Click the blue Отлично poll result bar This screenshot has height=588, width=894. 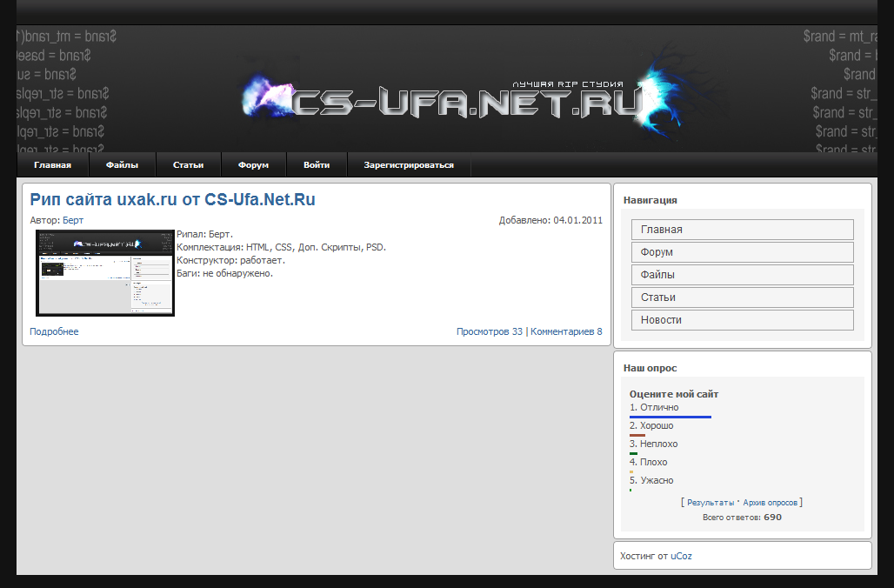[670, 417]
